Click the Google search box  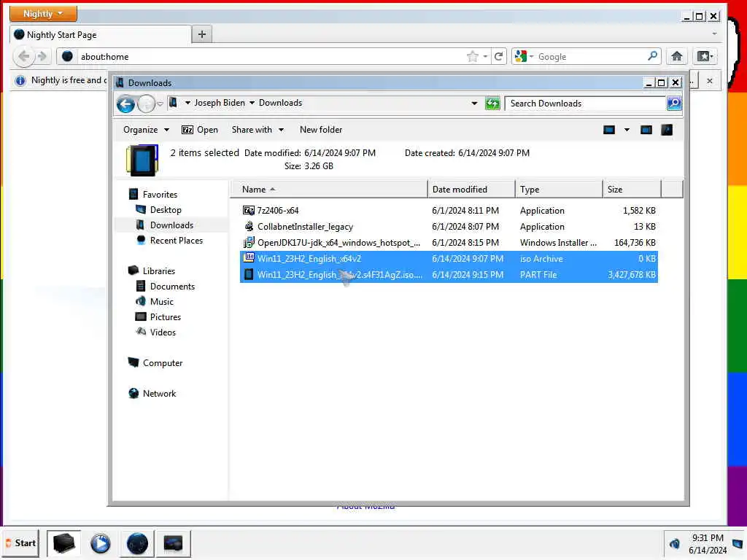tap(591, 57)
